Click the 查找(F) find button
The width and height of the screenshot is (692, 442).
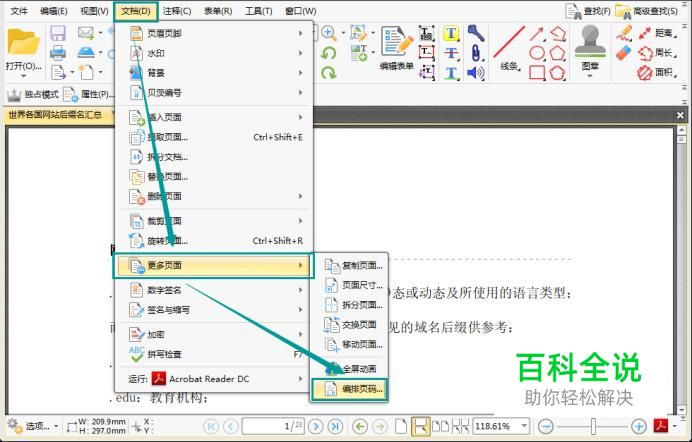pyautogui.click(x=588, y=11)
